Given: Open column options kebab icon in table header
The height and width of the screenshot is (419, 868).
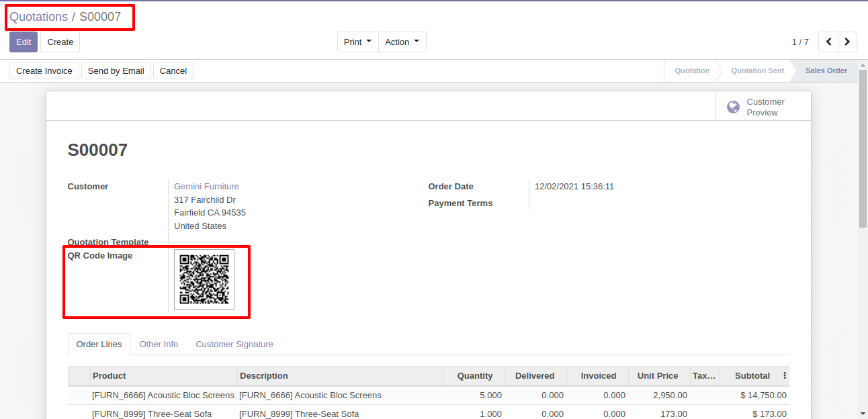Looking at the screenshot, I should (x=784, y=376).
